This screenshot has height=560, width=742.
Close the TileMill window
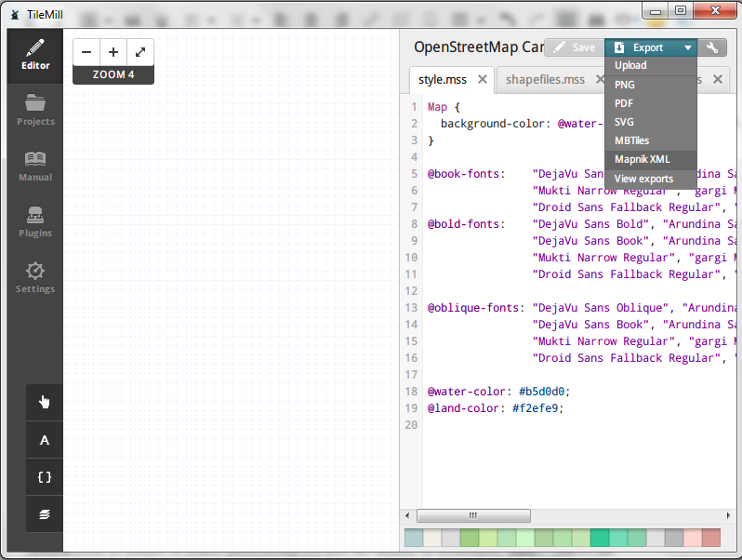coord(716,10)
